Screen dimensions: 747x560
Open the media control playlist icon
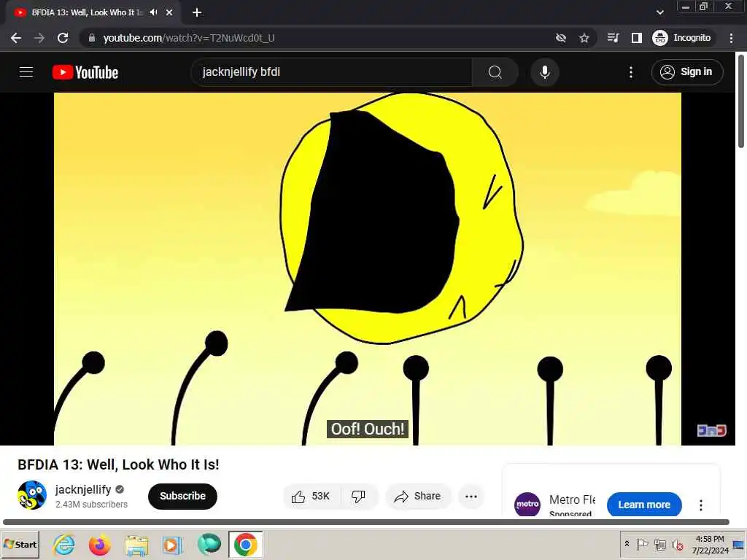pyautogui.click(x=613, y=38)
